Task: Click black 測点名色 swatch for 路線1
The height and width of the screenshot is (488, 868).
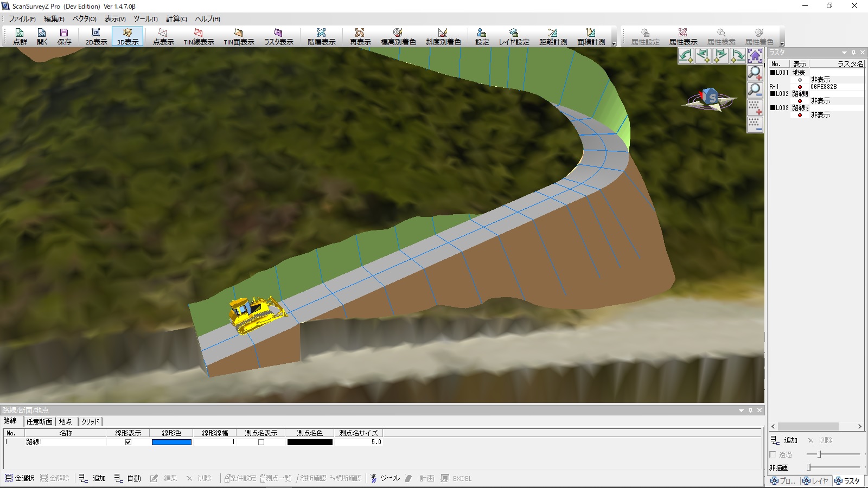Action: pos(310,442)
